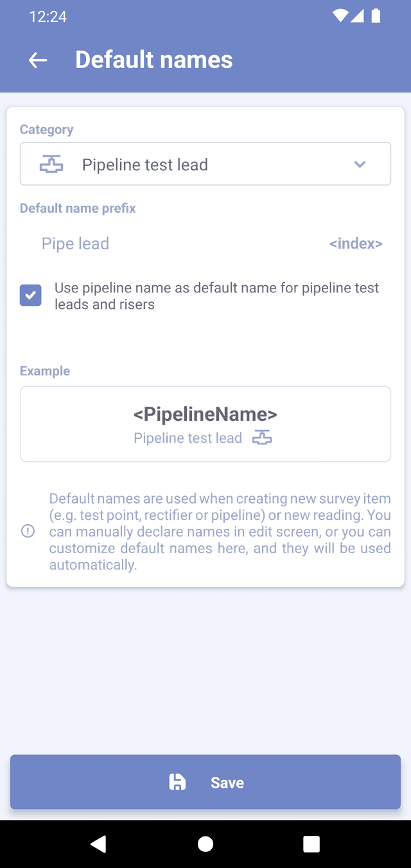This screenshot has width=411, height=868.
Task: Click the Pipe lead prefix input field
Action: point(173,244)
